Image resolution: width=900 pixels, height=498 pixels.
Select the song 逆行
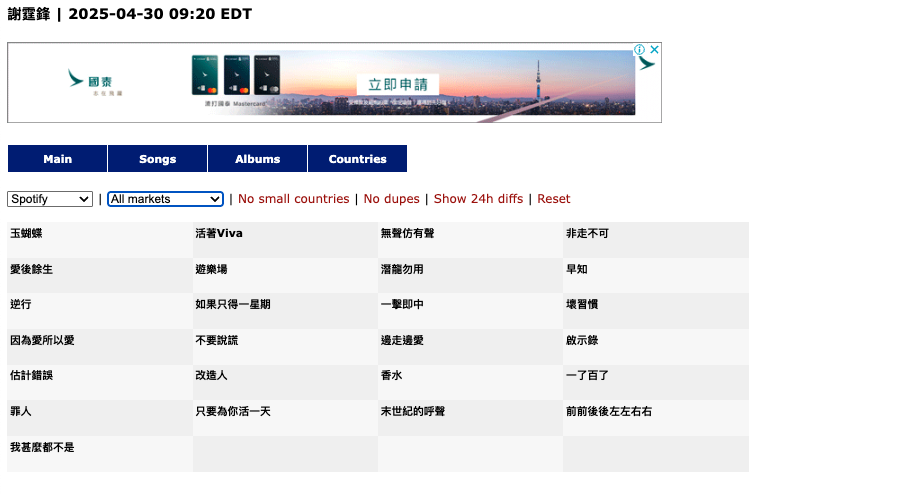(21, 304)
